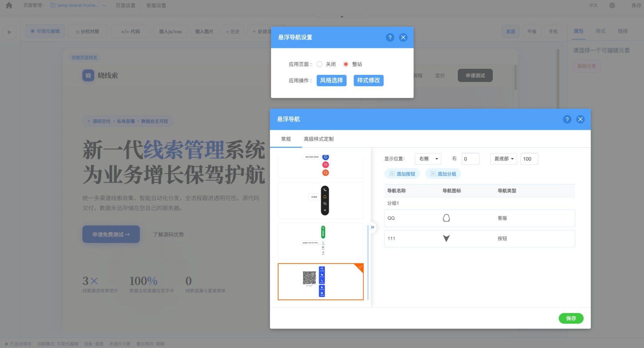Open 样式 panel tab

pyautogui.click(x=600, y=31)
